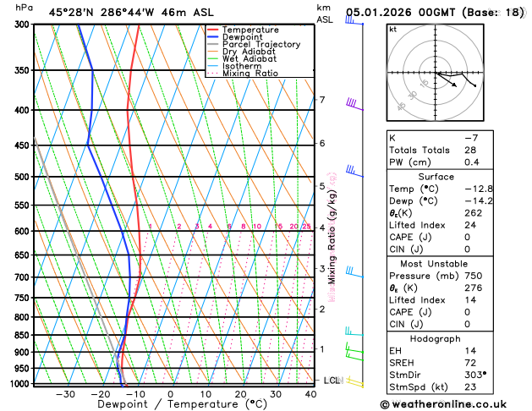The width and height of the screenshot is (532, 411).
Task: Click the 'Mixing Ratio (g/kg)' vertical label
Action: pyautogui.click(x=332, y=237)
